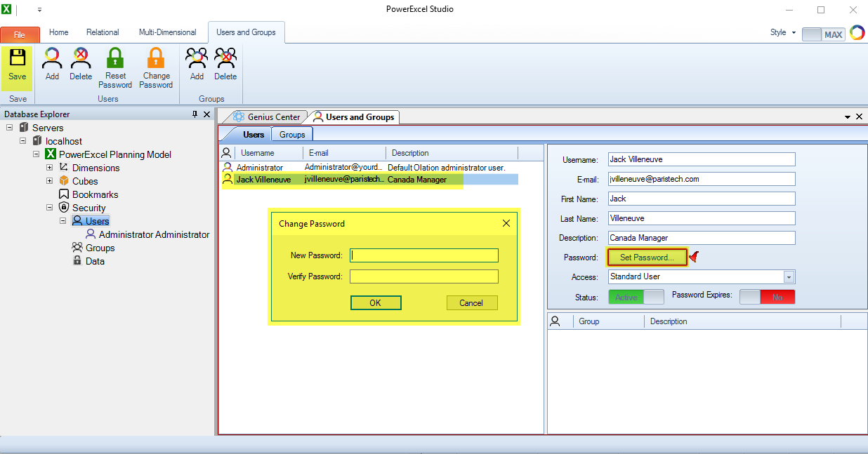This screenshot has width=868, height=454.
Task: Select "Default Olation administrator user." description cell
Action: click(x=447, y=168)
